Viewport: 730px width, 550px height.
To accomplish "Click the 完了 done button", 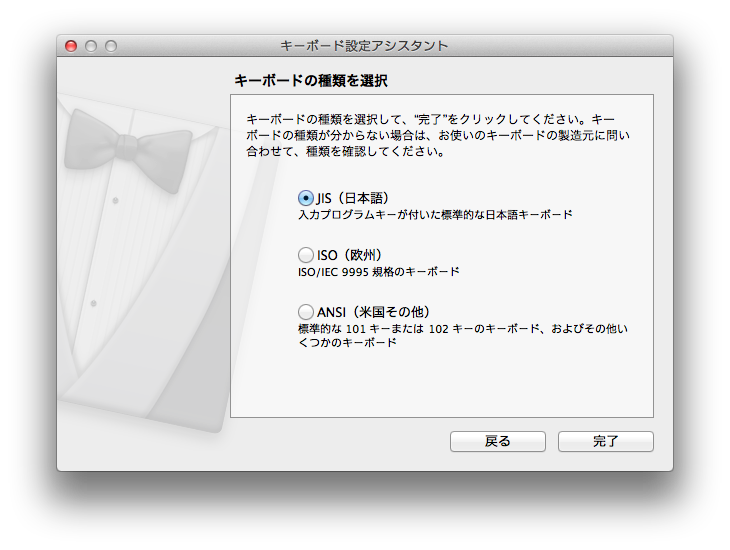I will (606, 441).
